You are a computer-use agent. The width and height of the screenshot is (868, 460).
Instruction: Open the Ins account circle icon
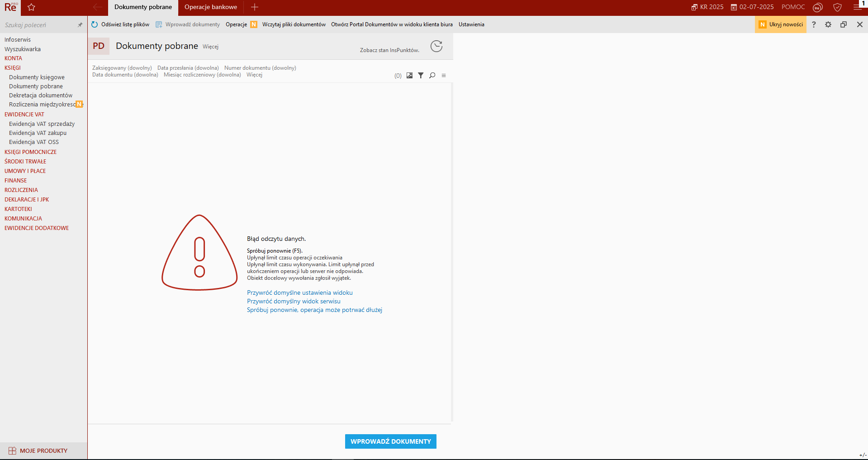[817, 7]
